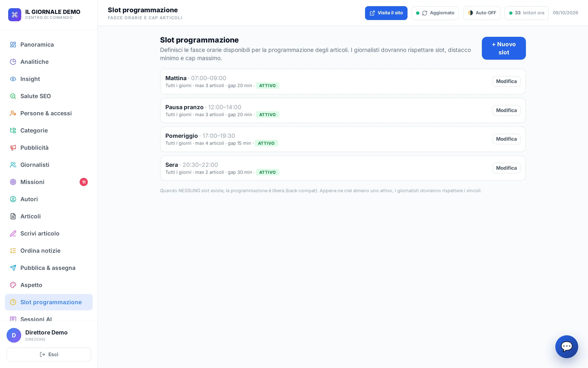
Task: Click the Pomeriggio 17:00–19:30 title
Action: (x=200, y=136)
